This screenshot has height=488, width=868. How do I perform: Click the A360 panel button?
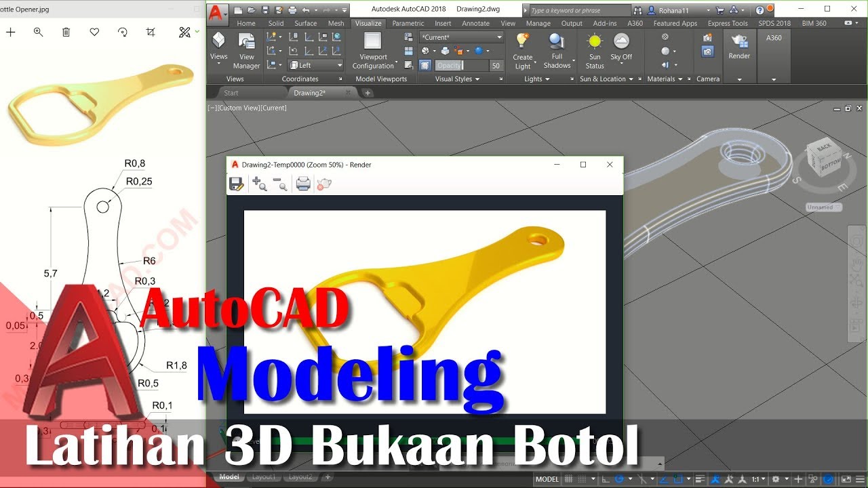tap(774, 37)
